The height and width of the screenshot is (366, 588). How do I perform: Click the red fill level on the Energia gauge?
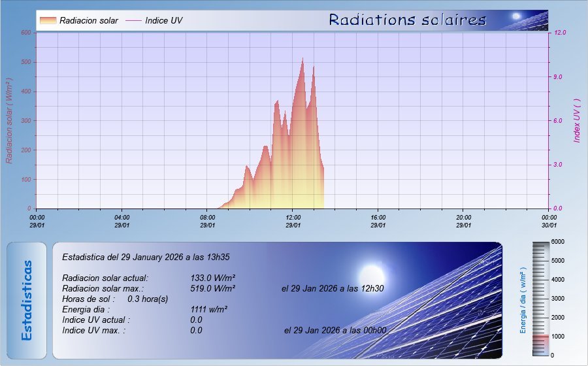point(542,345)
